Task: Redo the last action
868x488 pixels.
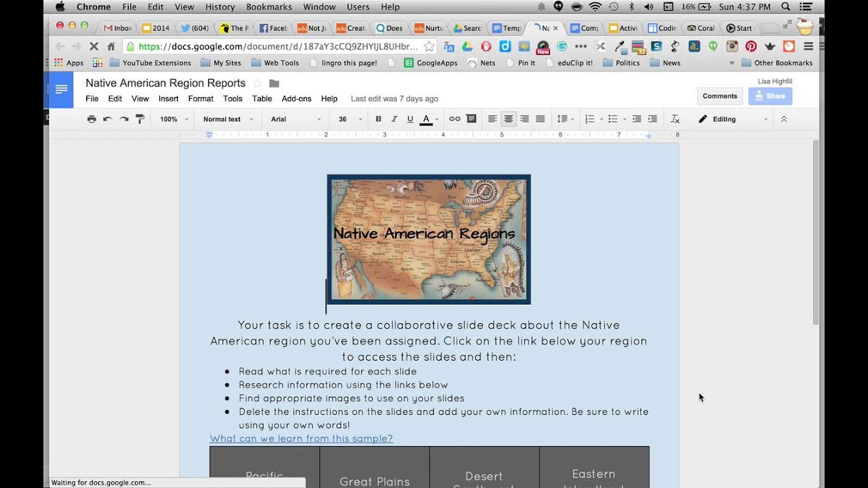Action: (x=123, y=119)
